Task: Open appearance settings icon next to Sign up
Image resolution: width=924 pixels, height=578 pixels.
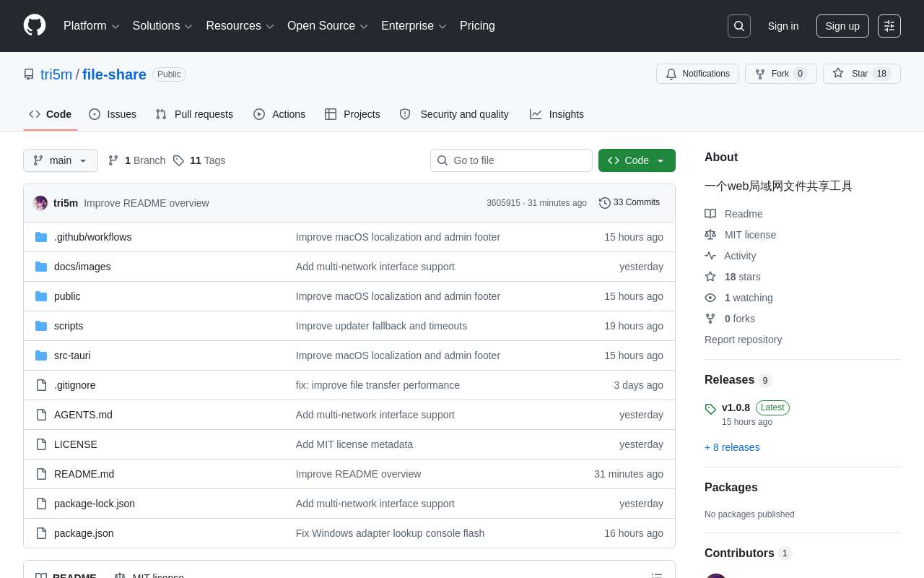Action: (889, 26)
